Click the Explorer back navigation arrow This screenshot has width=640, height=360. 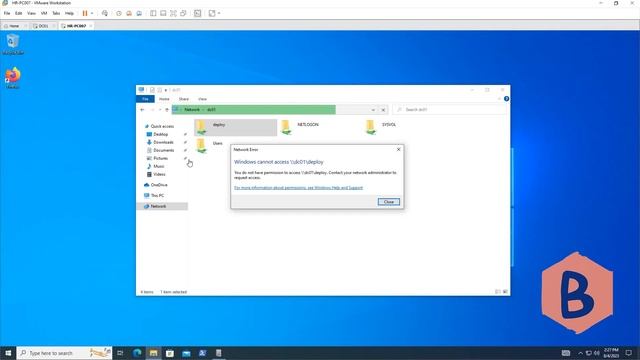[x=142, y=110]
